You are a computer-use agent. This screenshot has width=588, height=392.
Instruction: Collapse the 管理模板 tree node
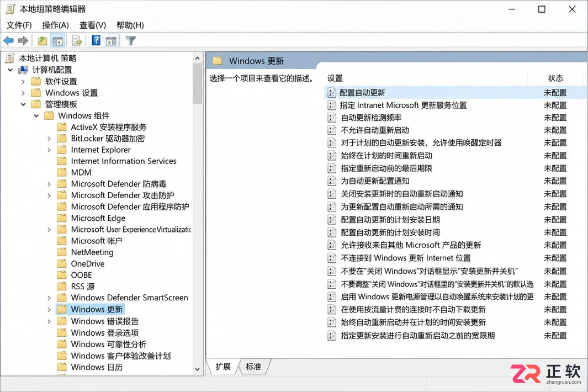23,104
